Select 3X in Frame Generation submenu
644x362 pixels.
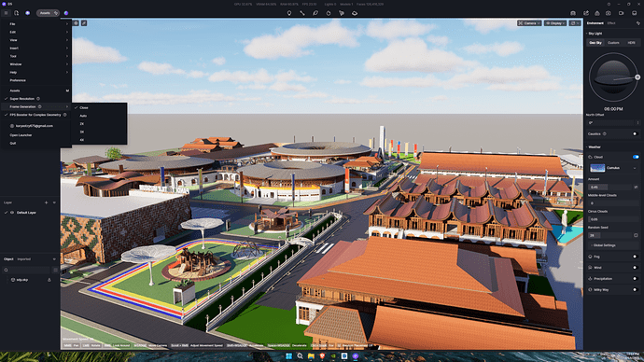click(x=99, y=132)
